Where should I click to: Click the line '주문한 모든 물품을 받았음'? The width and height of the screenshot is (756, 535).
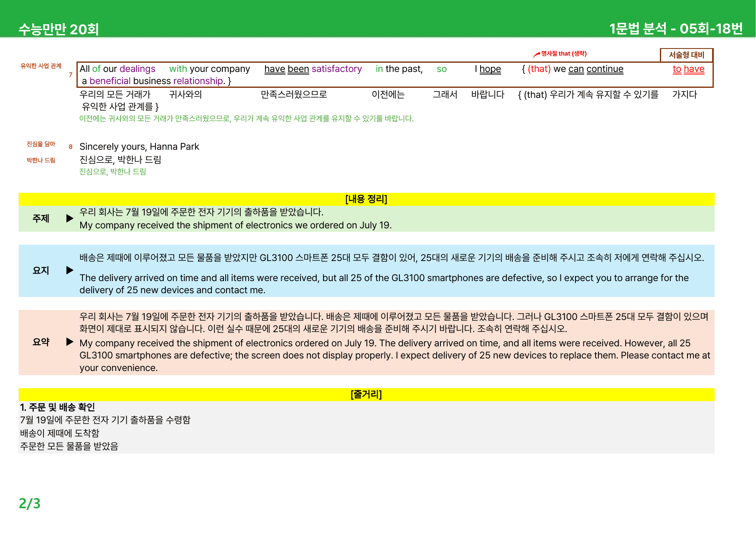pyautogui.click(x=69, y=446)
